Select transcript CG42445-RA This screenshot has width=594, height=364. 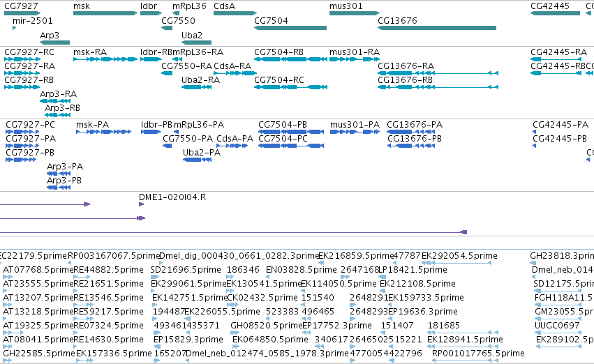[x=559, y=52]
